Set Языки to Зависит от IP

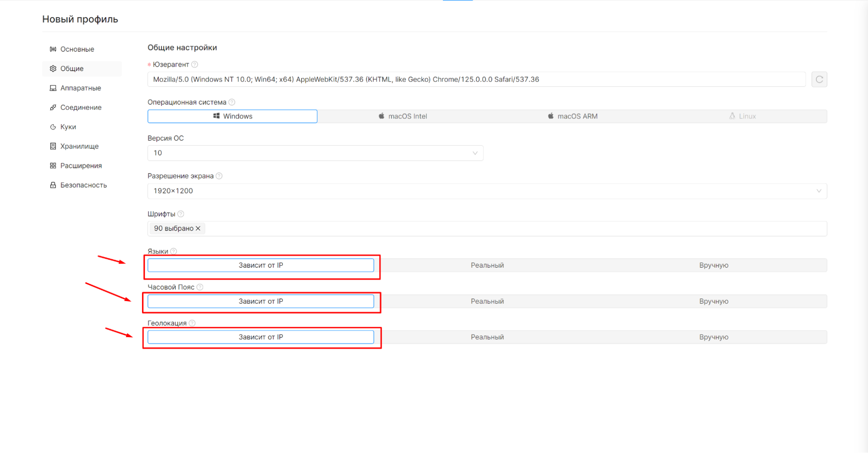[261, 265]
